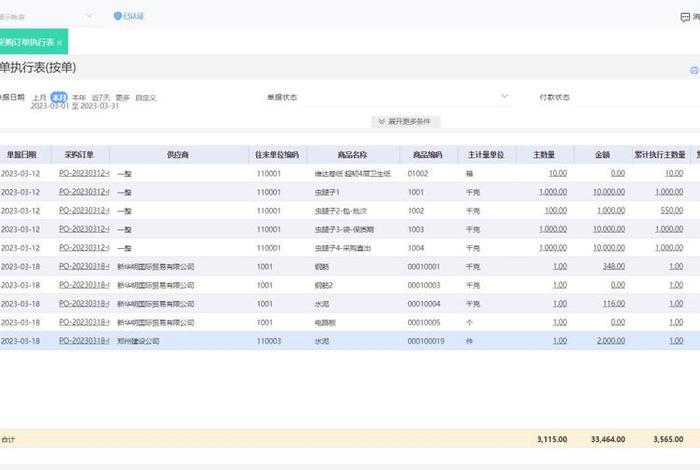Click the 主计量单位 column header
Image resolution: width=700 pixels, height=470 pixels.
tap(486, 155)
